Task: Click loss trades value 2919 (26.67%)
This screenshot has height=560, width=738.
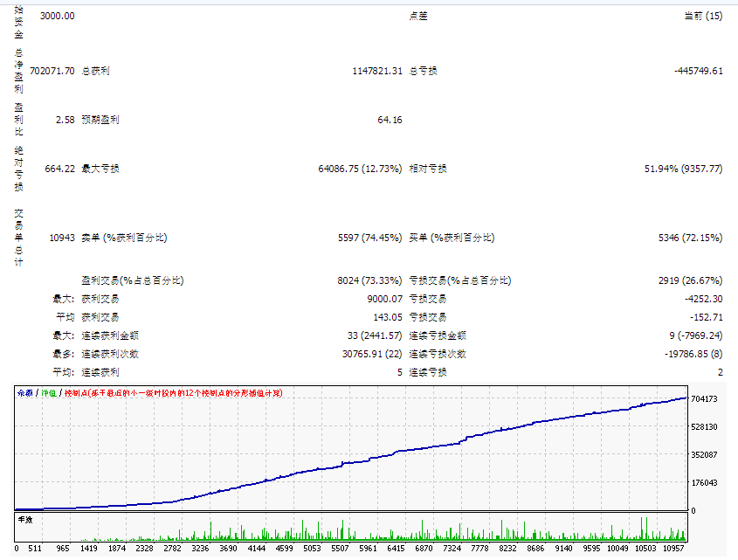Action: [691, 281]
